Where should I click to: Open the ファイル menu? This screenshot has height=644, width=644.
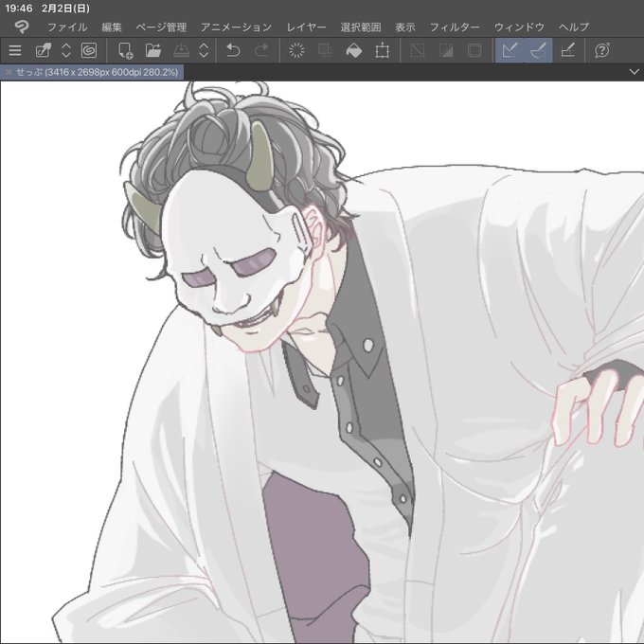67,27
